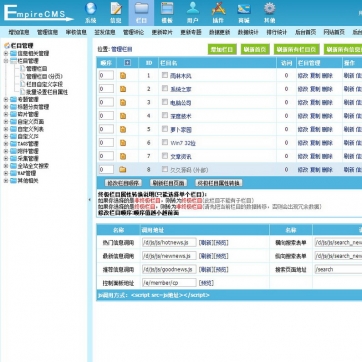Click the green 刷新首页 button
The height and width of the screenshot is (362, 362).
255,49
